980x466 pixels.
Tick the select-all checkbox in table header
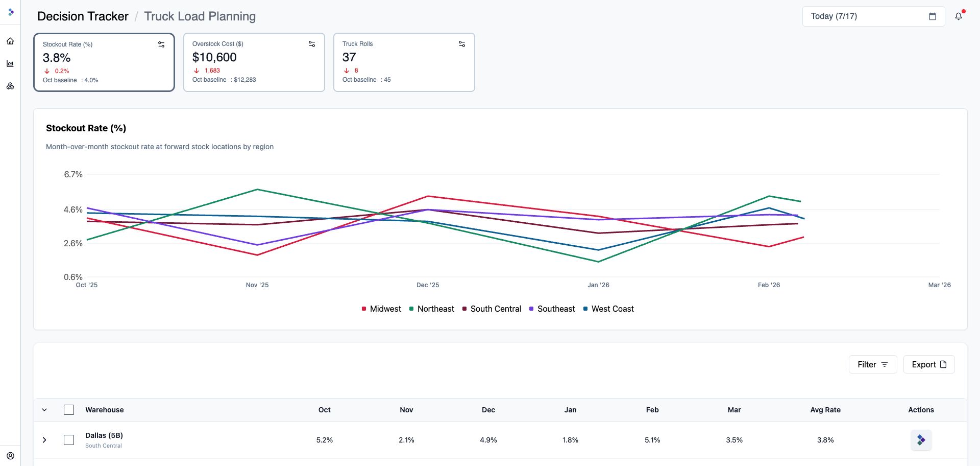(69, 410)
